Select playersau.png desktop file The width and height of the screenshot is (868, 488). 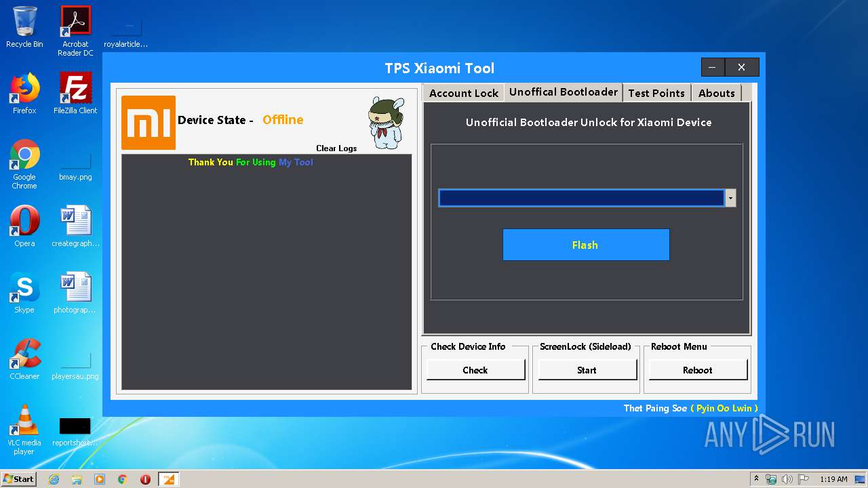click(75, 365)
